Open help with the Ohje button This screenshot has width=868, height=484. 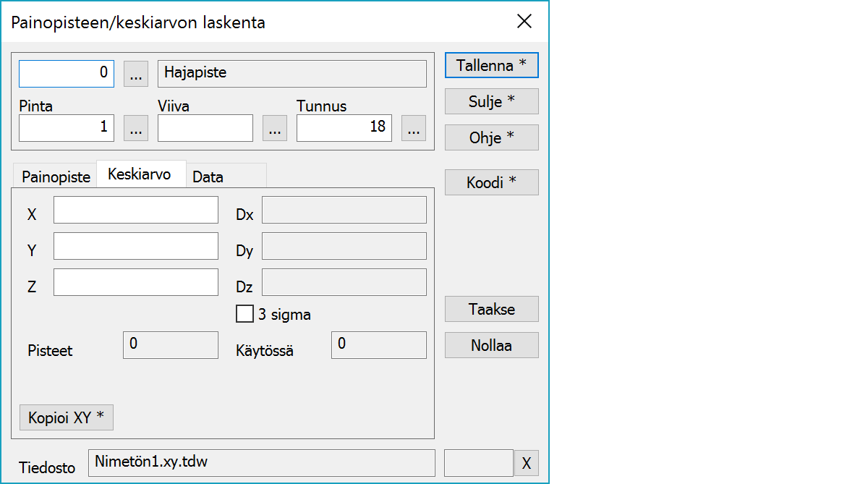click(491, 137)
